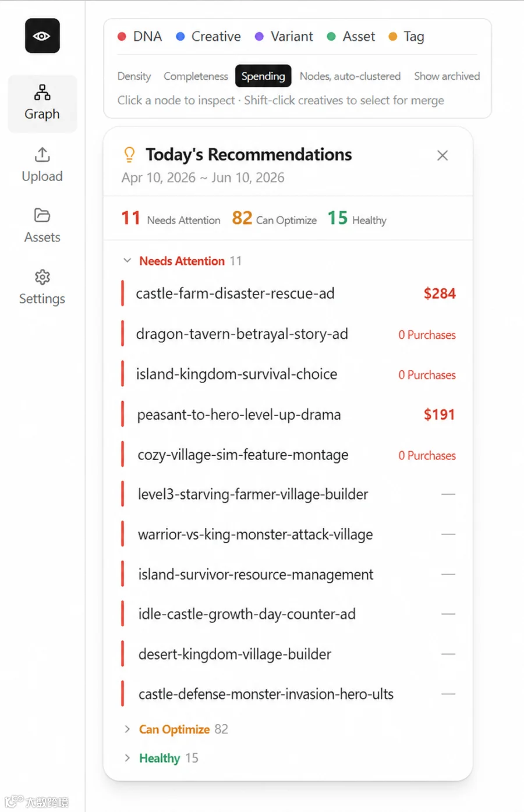Viewport: 524px width, 812px height.
Task: Open the Settings gear icon
Action: pos(42,277)
